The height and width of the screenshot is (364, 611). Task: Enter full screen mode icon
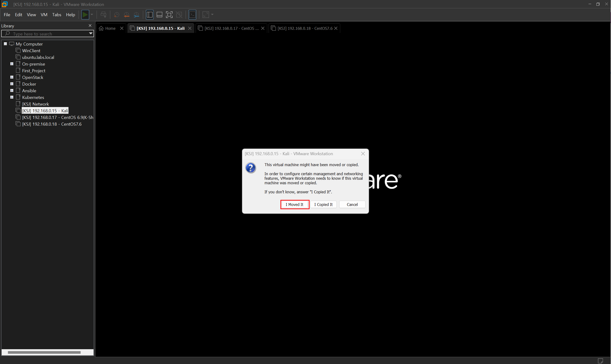[169, 15]
